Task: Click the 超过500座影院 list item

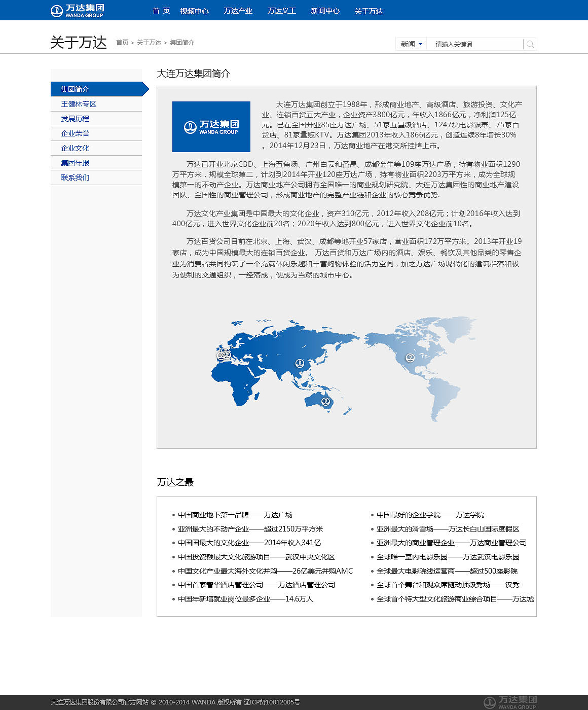Action: tap(447, 571)
